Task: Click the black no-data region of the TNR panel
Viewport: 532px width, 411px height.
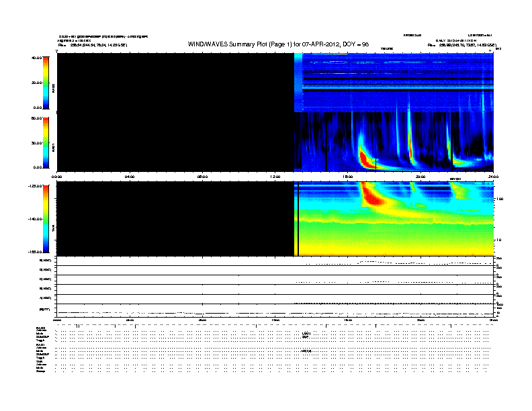Action: click(175, 219)
